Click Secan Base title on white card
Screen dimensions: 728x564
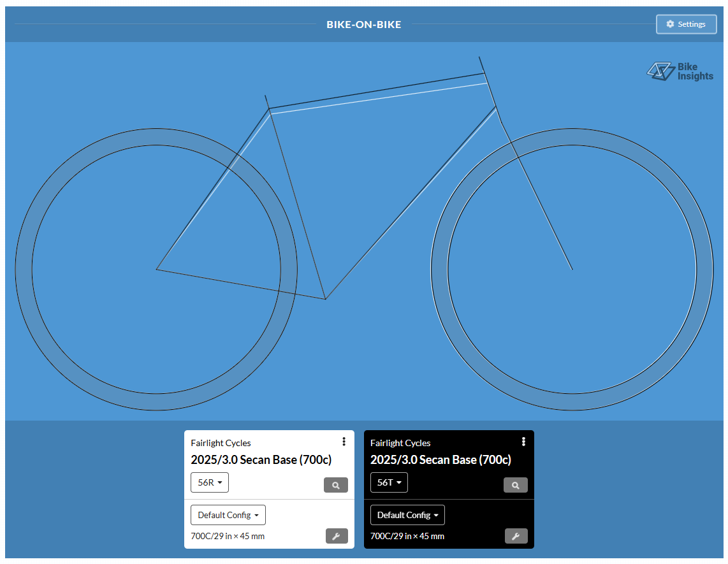[x=261, y=459]
